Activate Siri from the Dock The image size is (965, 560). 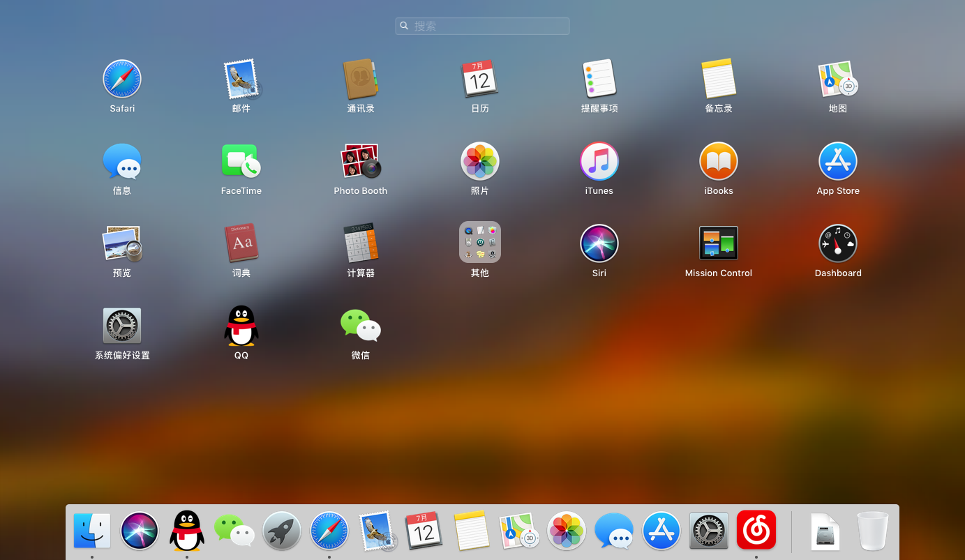(x=140, y=531)
